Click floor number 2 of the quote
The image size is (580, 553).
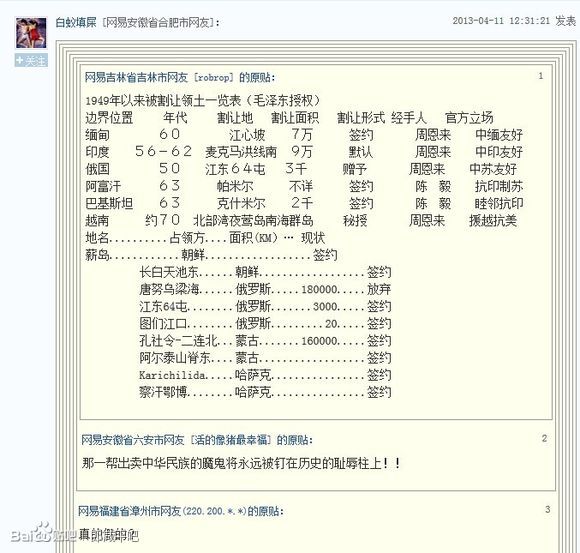coord(544,438)
